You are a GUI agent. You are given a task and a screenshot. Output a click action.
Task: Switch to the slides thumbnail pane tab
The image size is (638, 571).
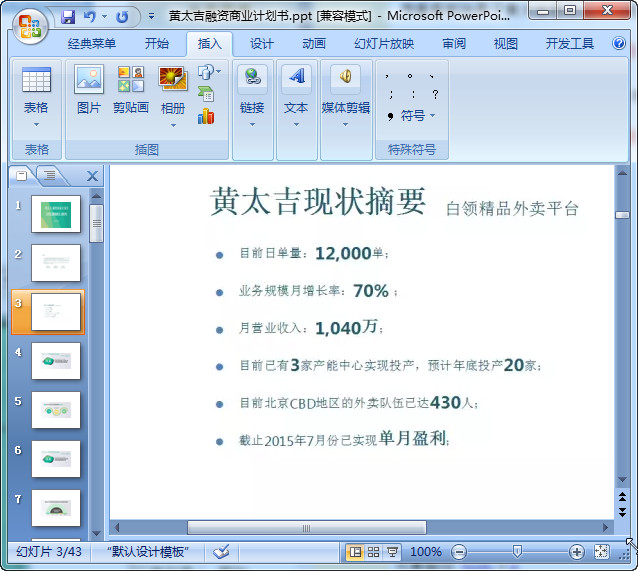tap(22, 176)
